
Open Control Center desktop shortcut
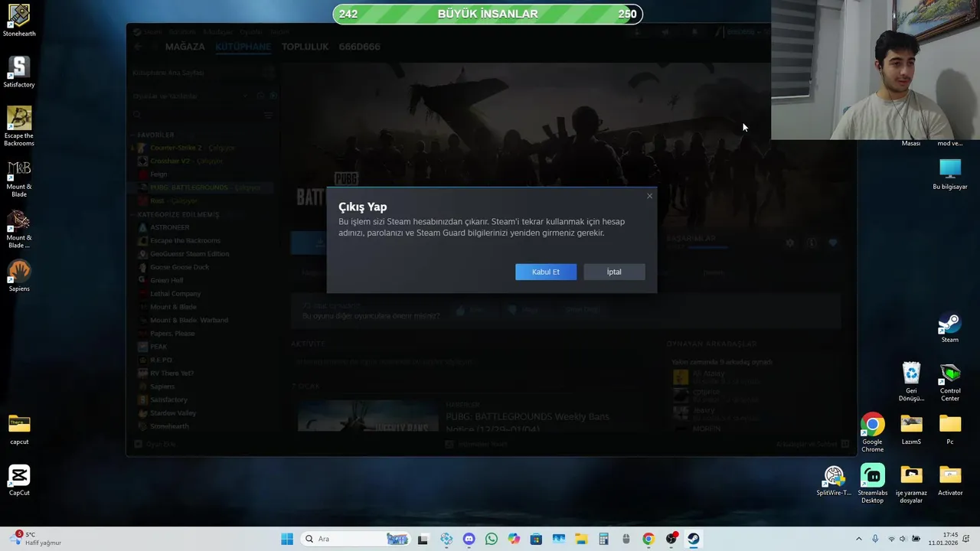tap(950, 381)
